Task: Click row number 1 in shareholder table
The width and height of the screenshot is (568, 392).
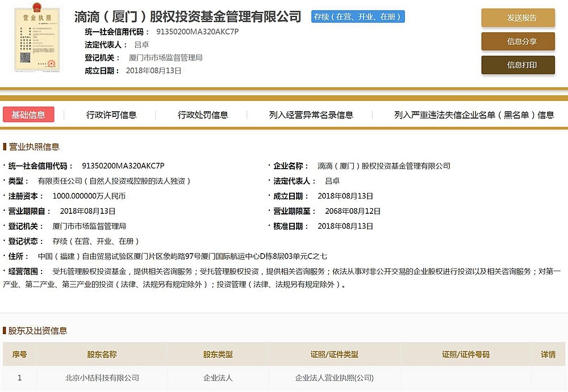Action: coord(19,378)
